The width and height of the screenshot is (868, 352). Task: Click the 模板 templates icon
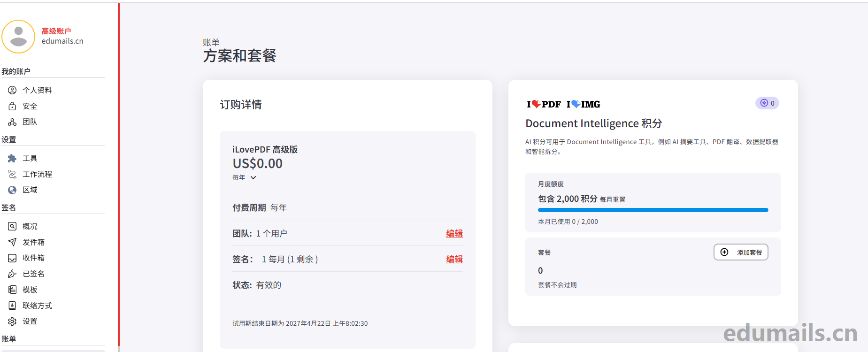pyautogui.click(x=12, y=290)
